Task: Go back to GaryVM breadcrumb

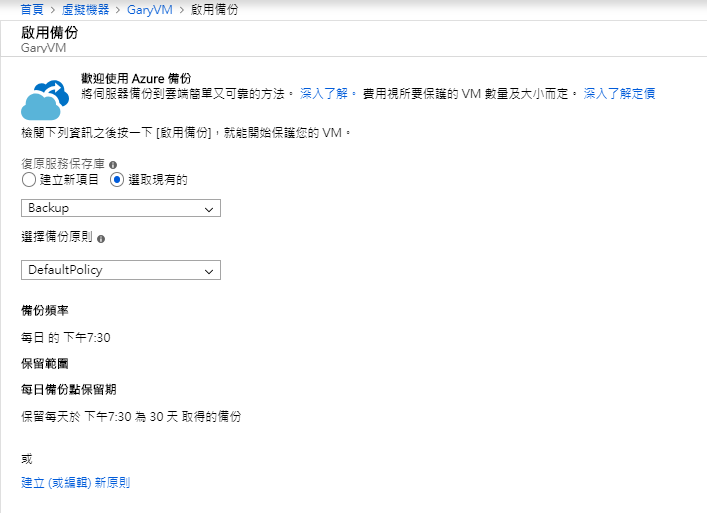Action: click(x=150, y=9)
